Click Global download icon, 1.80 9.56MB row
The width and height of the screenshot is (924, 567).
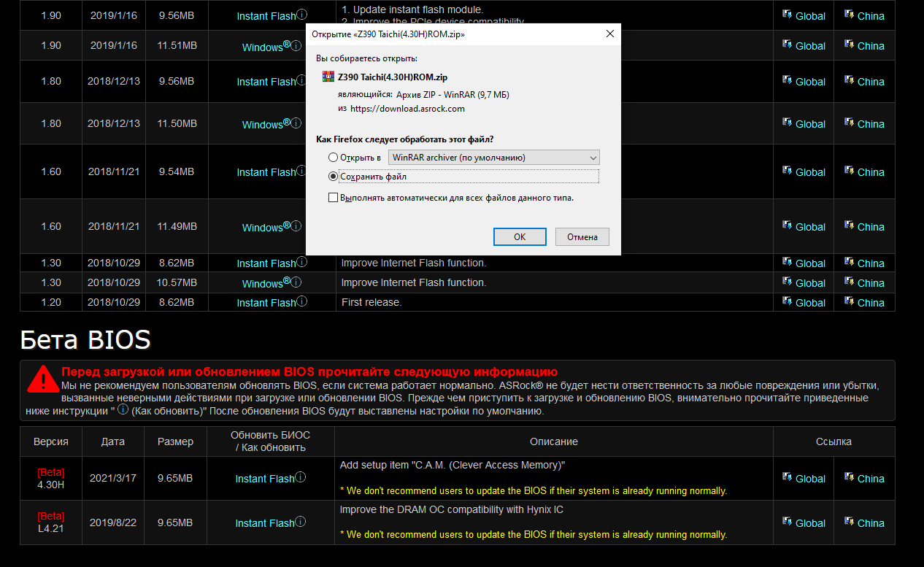pos(787,80)
